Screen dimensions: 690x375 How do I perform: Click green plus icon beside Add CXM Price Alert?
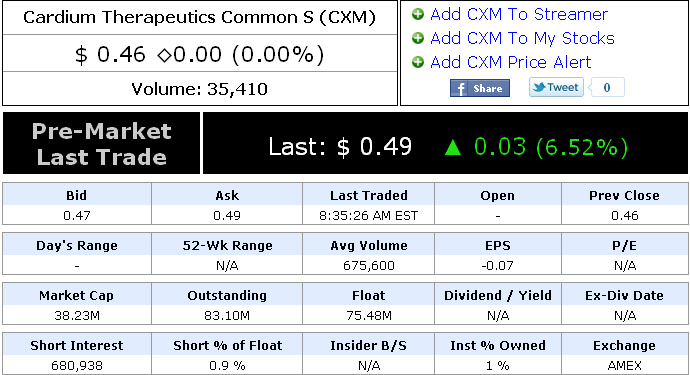pyautogui.click(x=418, y=62)
